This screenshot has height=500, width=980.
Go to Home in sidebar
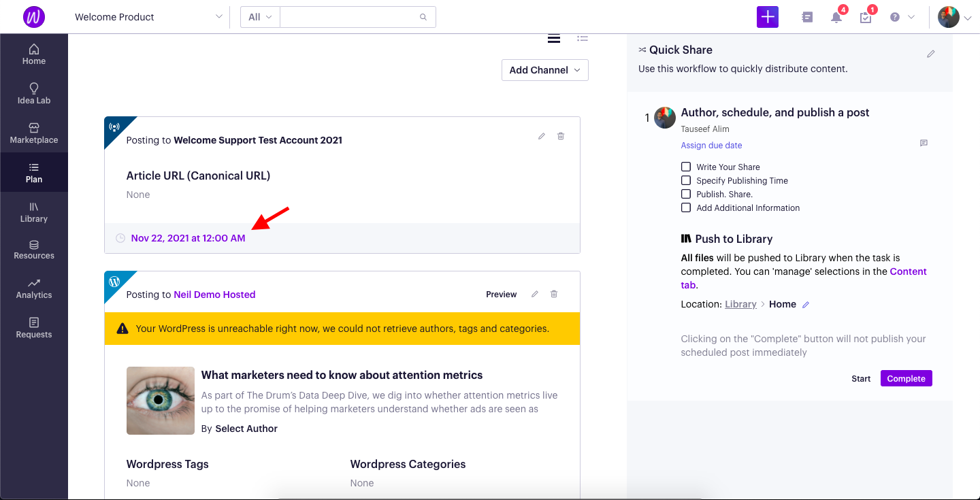click(x=34, y=54)
